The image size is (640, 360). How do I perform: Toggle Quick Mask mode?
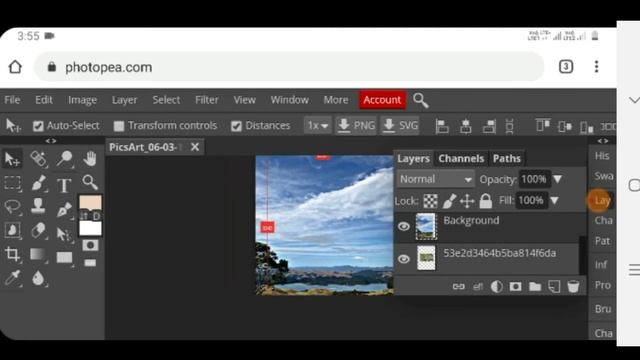[x=90, y=245]
